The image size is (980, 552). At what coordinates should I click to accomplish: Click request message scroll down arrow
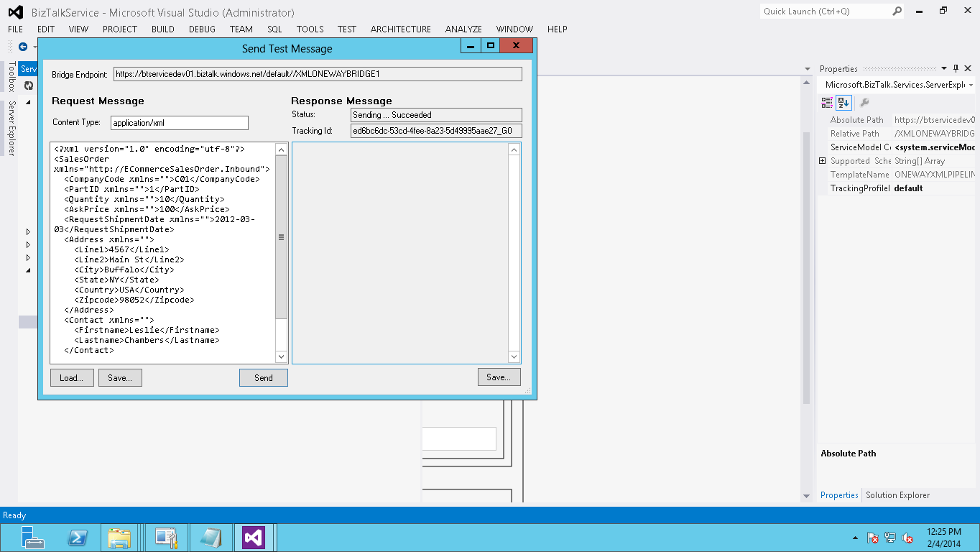282,356
